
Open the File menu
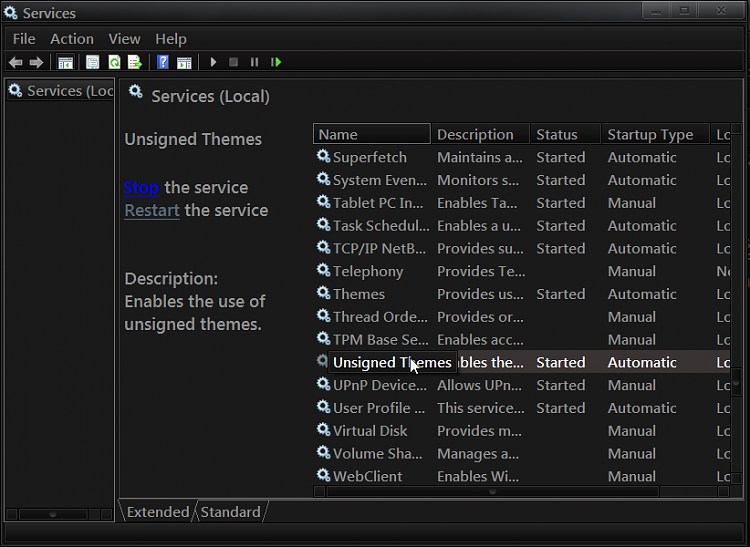point(24,39)
